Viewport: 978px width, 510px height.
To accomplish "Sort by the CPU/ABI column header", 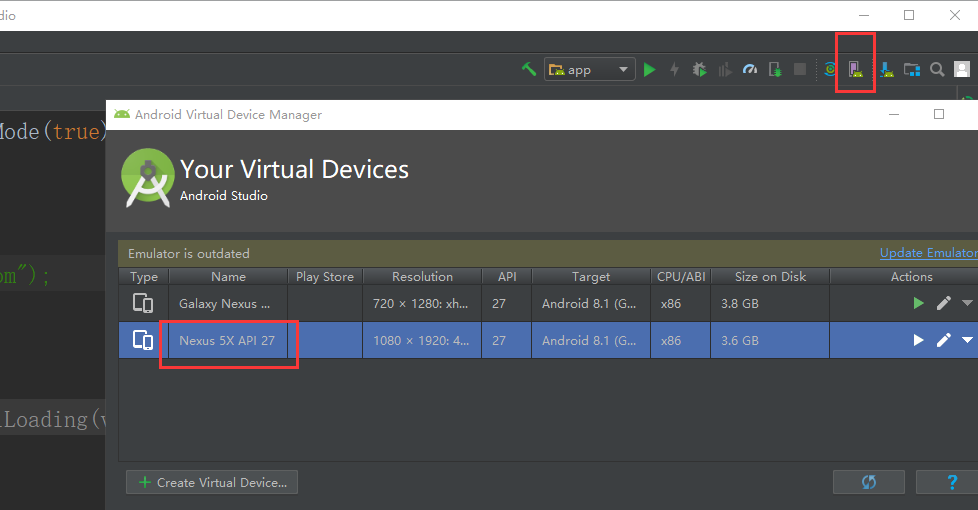I will [x=681, y=277].
